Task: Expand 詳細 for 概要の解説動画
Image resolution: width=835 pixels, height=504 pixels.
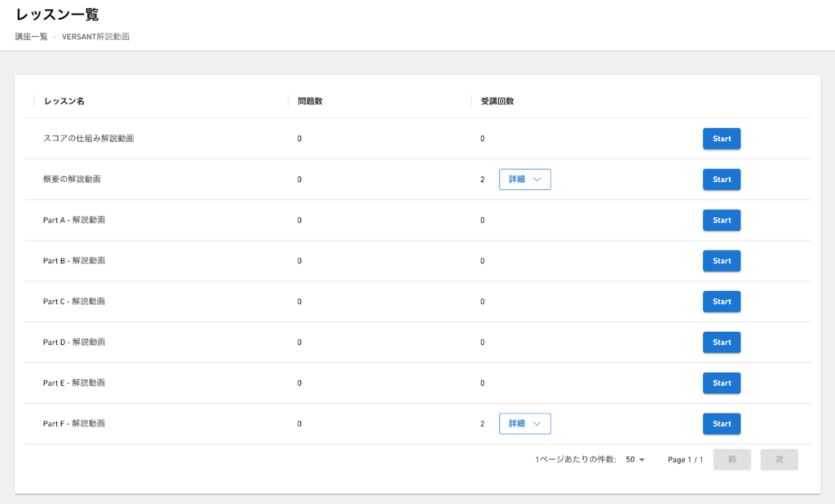Action: click(x=524, y=179)
